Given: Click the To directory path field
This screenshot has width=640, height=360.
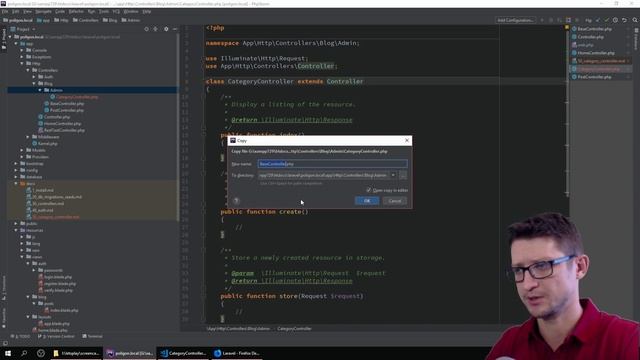Looking at the screenshot, I should [324, 175].
